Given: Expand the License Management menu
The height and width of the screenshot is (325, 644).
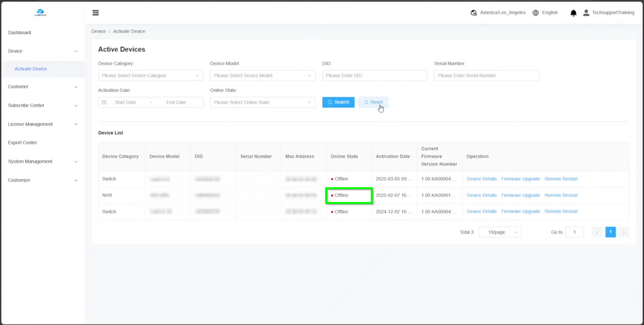Looking at the screenshot, I should pos(42,124).
